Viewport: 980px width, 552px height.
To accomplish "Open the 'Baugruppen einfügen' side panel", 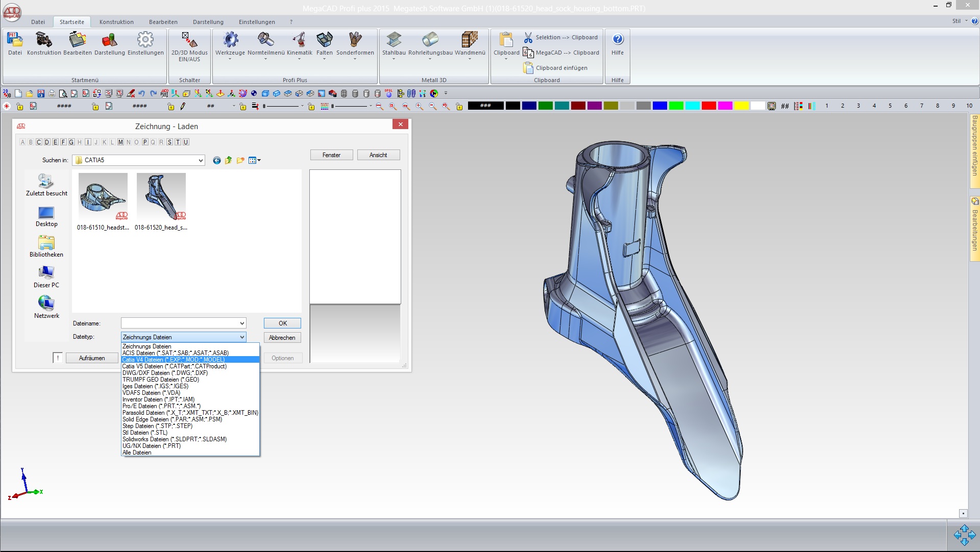I will click(974, 150).
